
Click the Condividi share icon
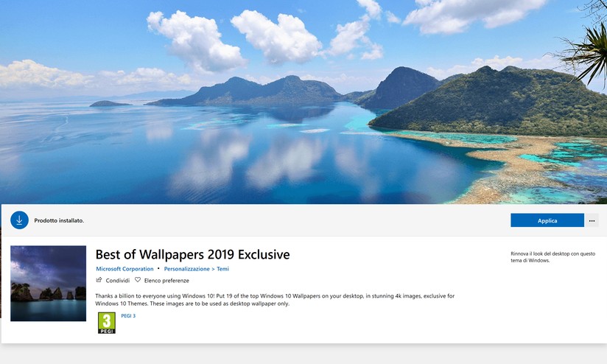click(99, 280)
